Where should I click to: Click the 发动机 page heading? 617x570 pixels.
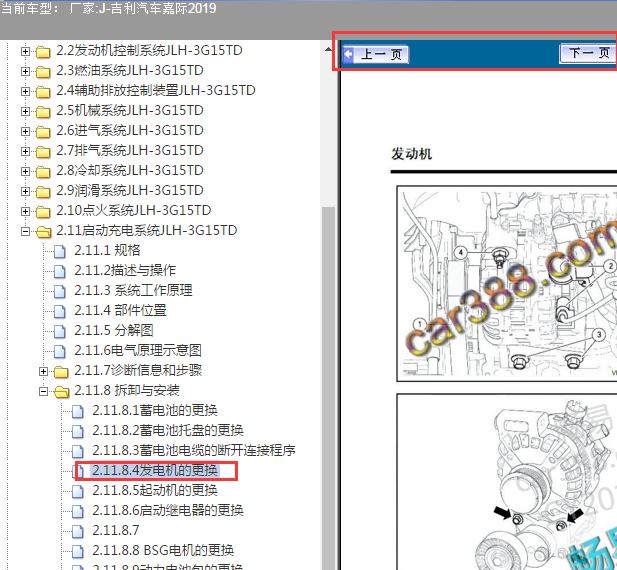tap(412, 154)
